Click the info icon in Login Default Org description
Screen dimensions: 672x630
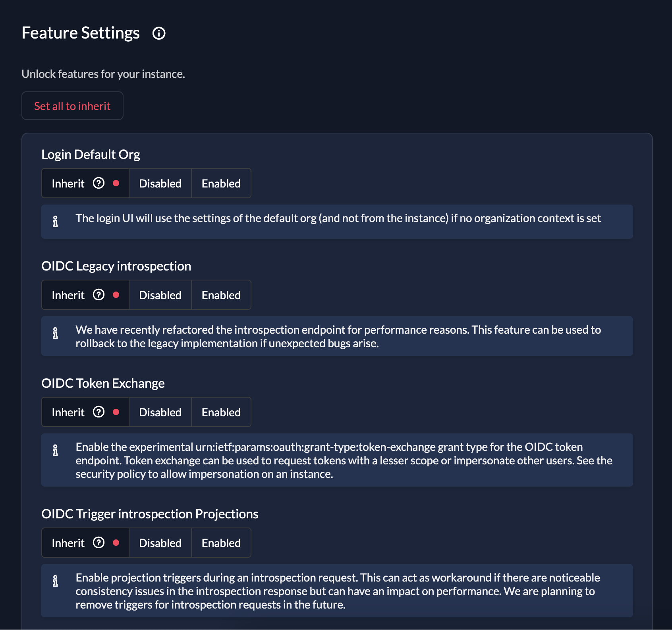click(56, 221)
